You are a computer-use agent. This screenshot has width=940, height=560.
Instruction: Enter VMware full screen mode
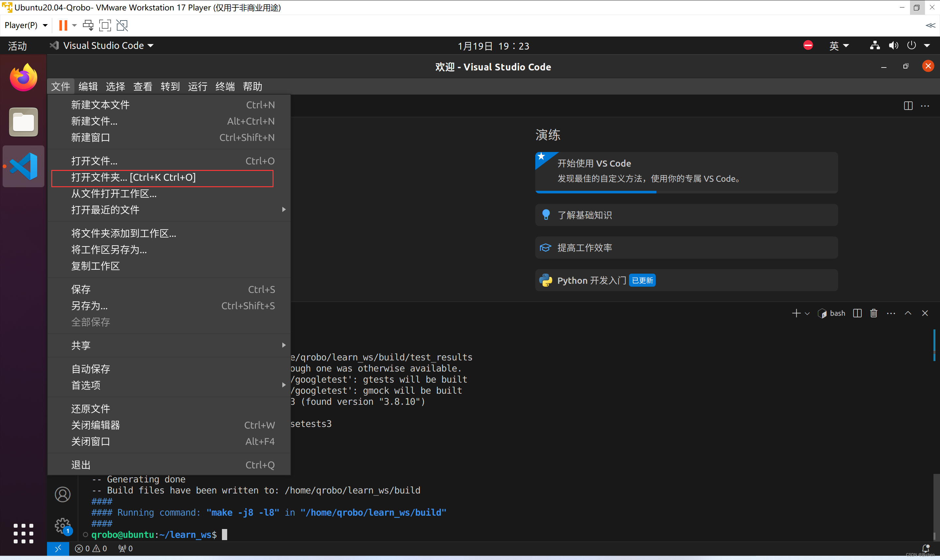[x=105, y=25]
